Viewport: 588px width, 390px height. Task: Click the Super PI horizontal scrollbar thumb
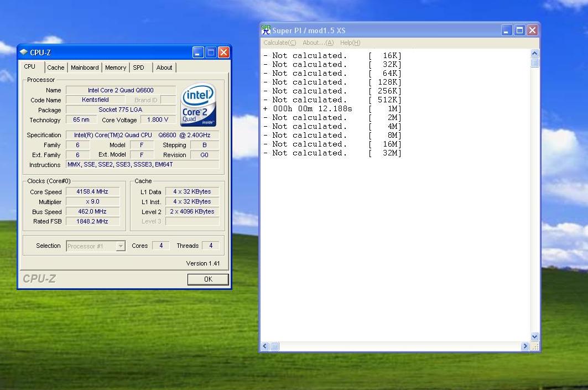(x=274, y=346)
